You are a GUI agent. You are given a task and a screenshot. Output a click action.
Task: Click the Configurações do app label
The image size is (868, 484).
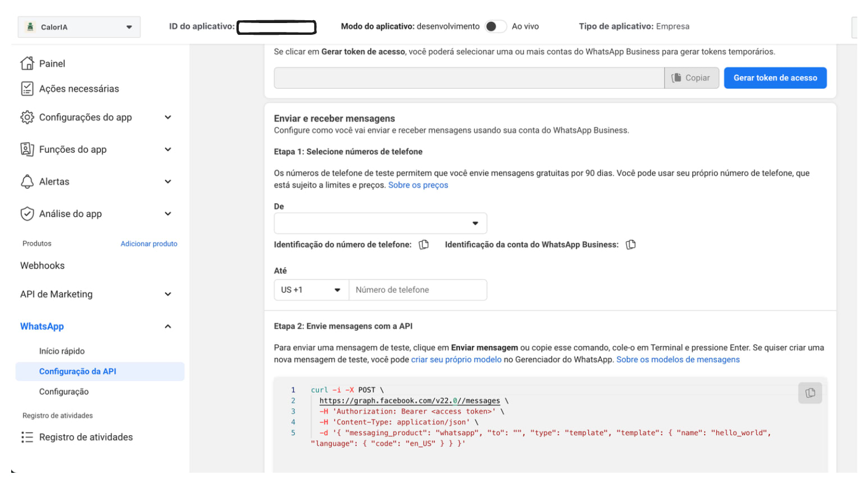point(85,117)
